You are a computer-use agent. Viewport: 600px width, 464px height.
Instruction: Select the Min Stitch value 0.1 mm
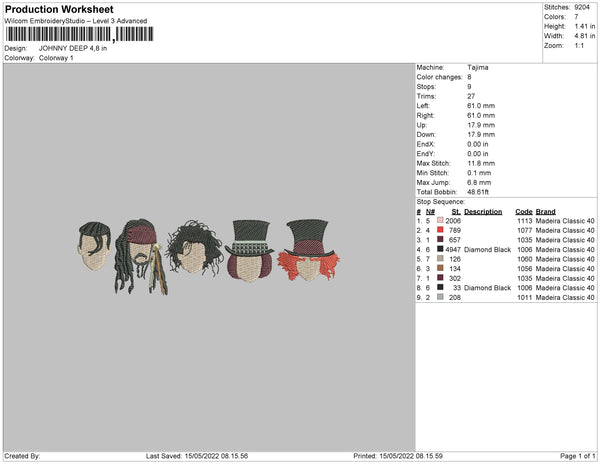click(x=479, y=173)
